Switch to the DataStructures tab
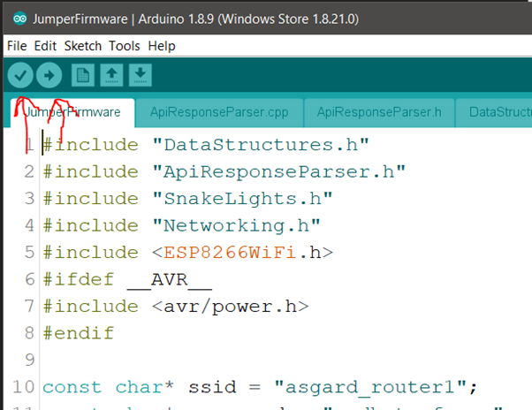The image size is (532, 410). [494, 112]
